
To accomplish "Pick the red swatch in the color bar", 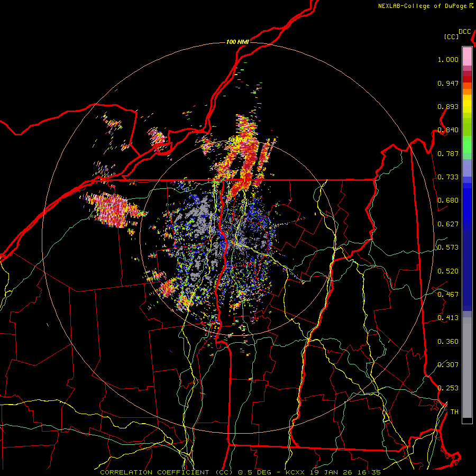I will (467, 79).
